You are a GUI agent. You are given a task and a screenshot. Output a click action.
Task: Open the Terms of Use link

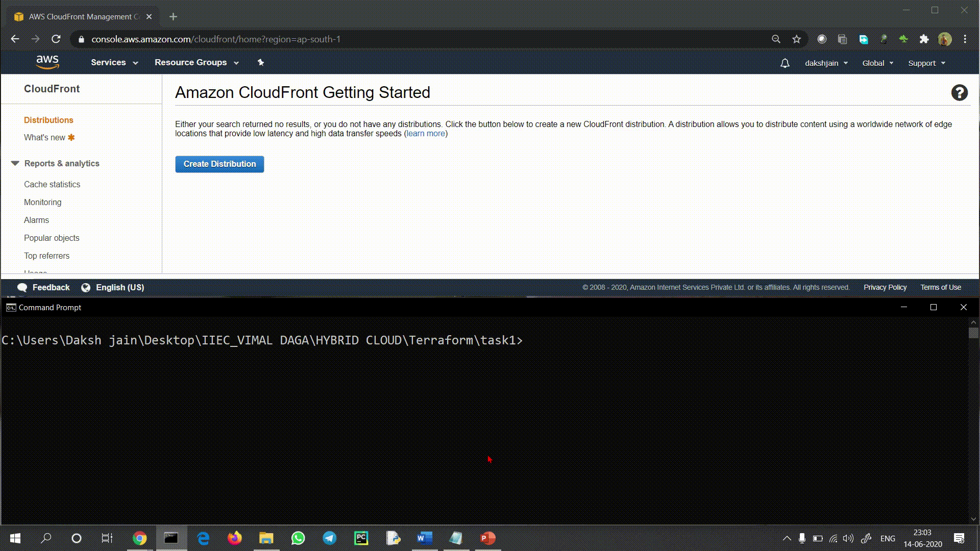click(x=941, y=287)
